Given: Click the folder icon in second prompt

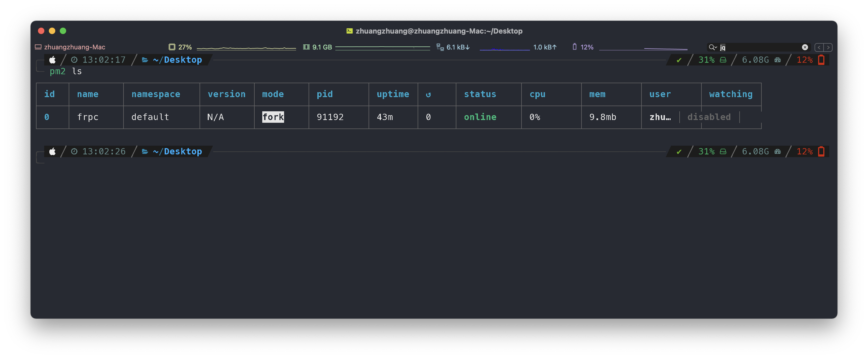Looking at the screenshot, I should [145, 152].
